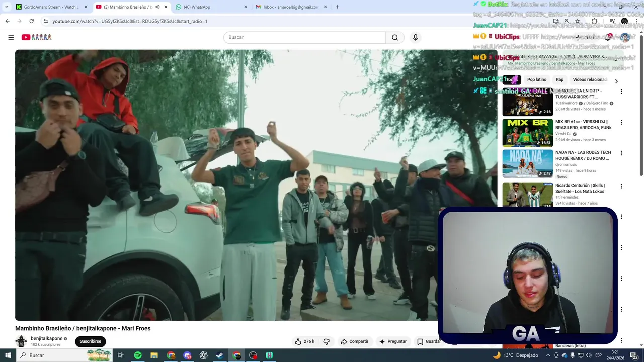Toggle system volume icon in tray
644x362 pixels.
[x=588, y=355]
